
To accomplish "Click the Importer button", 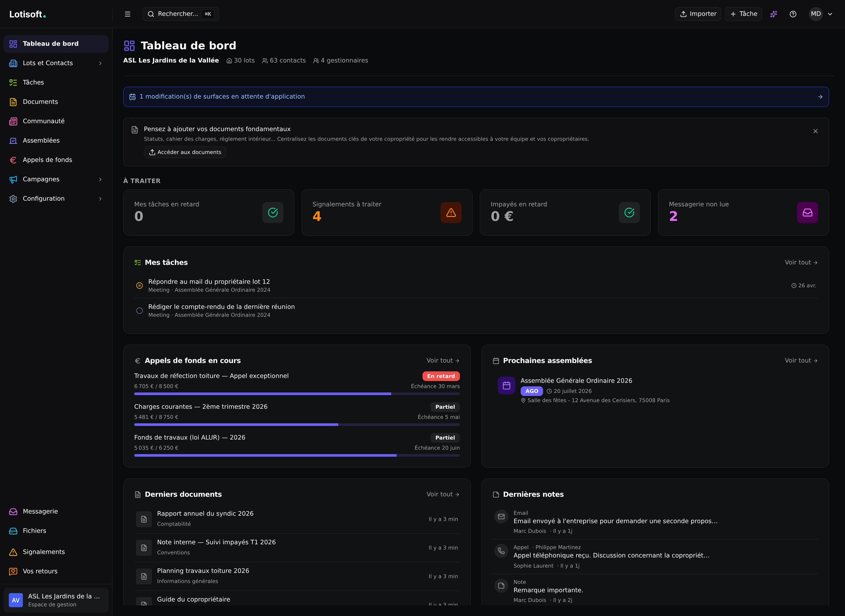I will (x=698, y=14).
